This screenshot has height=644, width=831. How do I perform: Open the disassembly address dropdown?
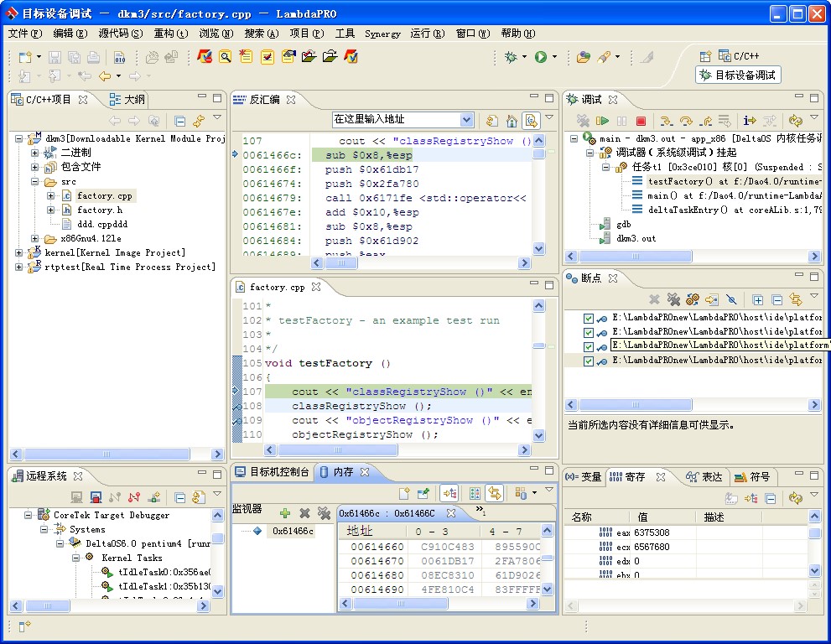[466, 120]
